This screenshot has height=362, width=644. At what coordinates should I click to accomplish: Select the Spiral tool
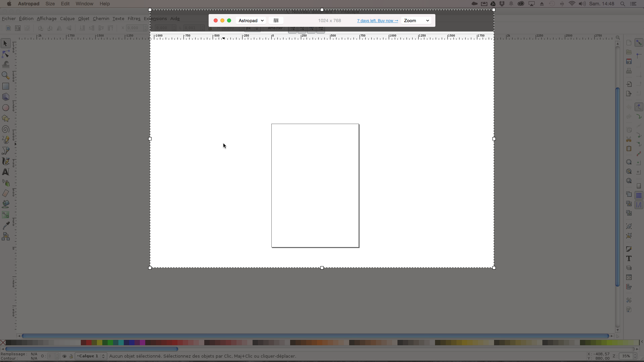[5, 129]
